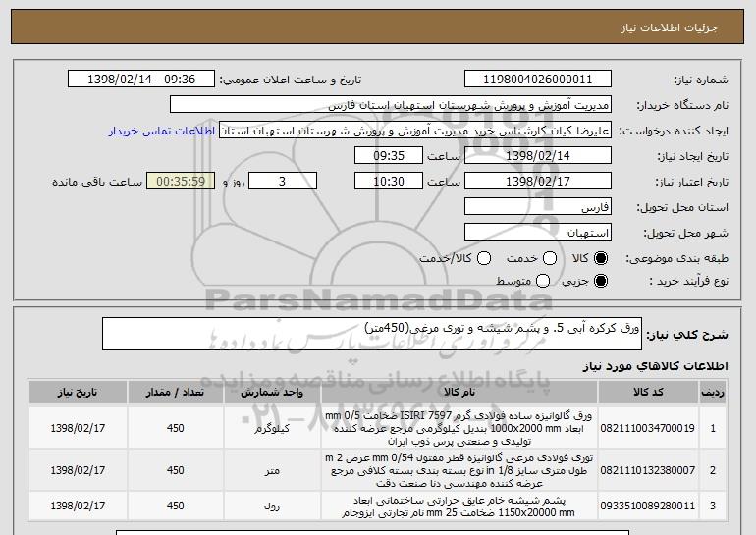This screenshot has height=535, width=756.
Task: Click the اطلاعات کالاهای مورد نیاز heading
Action: coord(656,366)
